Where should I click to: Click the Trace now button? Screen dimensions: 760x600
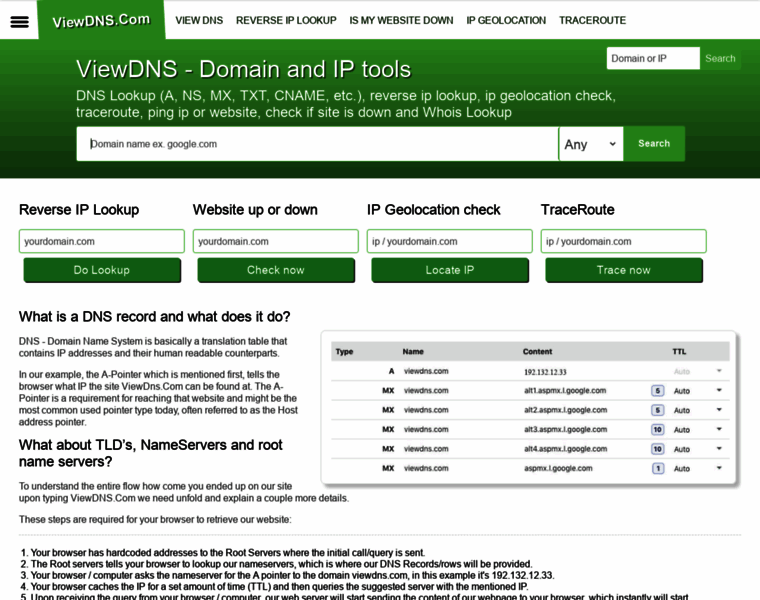(624, 270)
